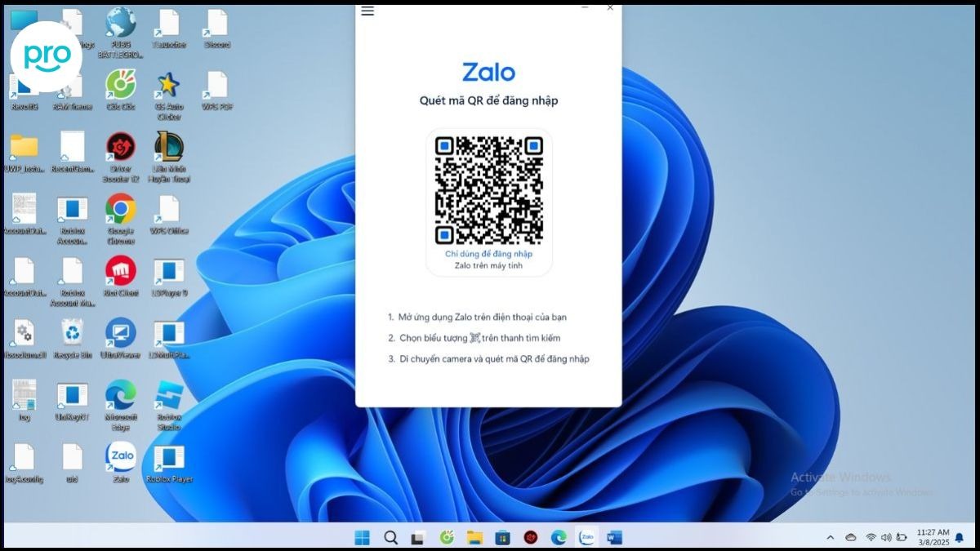Select the WPS PDF desktop shortcut
Image resolution: width=980 pixels, height=551 pixels.
216,91
